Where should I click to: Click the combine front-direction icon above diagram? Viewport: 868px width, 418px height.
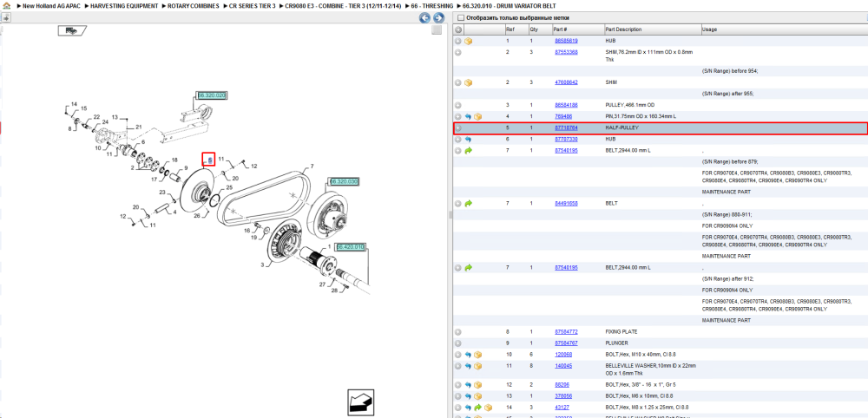pos(73,31)
